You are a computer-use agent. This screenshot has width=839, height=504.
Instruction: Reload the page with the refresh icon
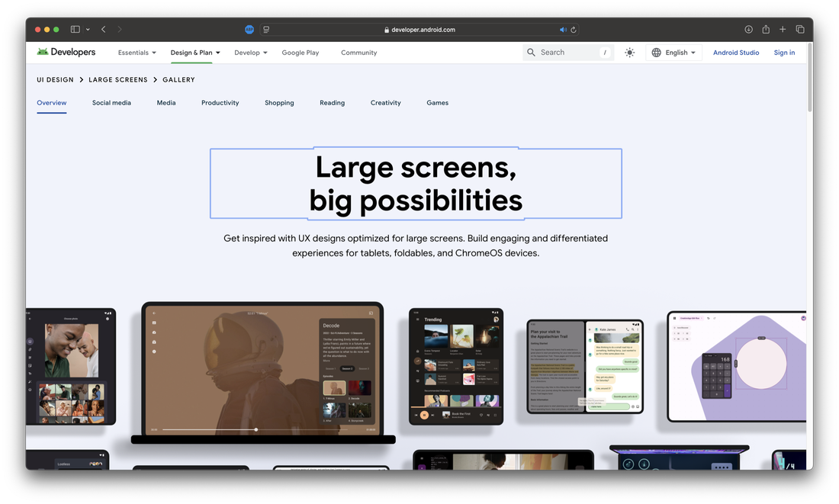[574, 30]
